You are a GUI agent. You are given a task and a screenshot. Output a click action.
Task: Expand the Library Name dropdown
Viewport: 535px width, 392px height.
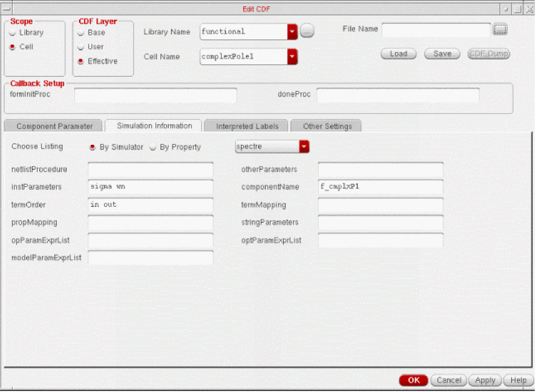(x=292, y=32)
